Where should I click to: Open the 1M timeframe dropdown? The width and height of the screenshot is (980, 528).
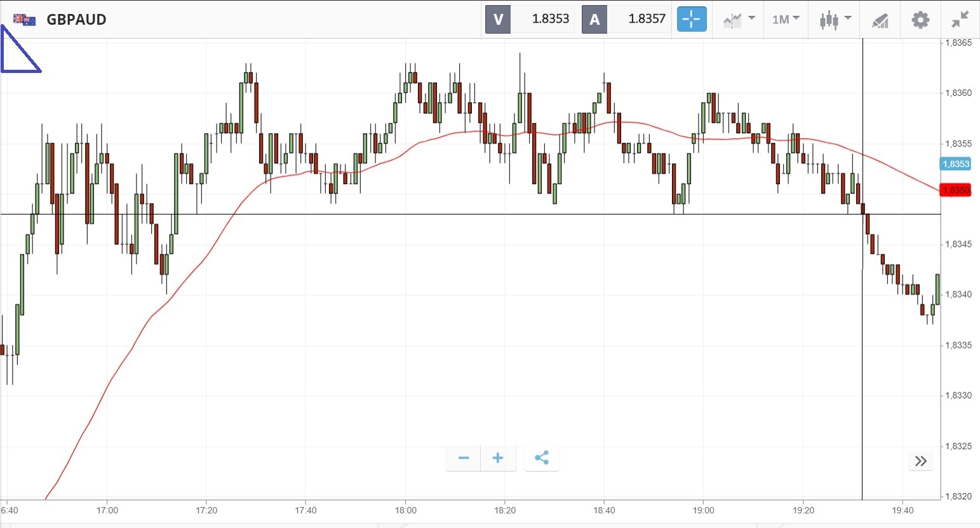[786, 20]
